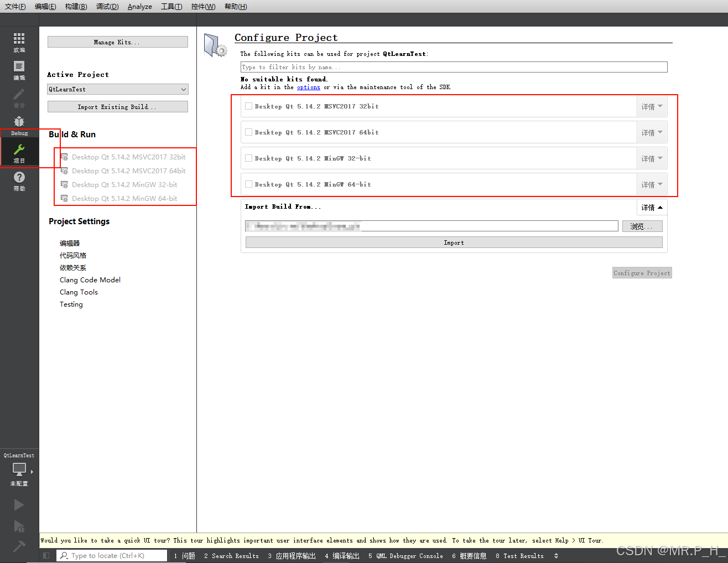
Task: Click kit icon for MinGW 64-bit in sidebar
Action: pyautogui.click(x=64, y=199)
